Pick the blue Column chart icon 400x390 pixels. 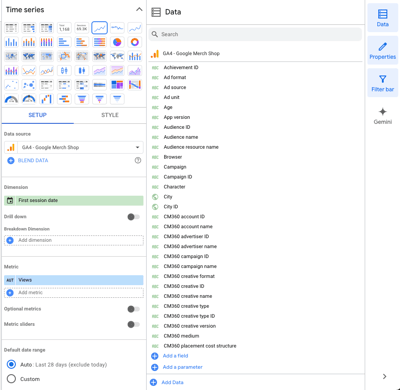coord(11,42)
